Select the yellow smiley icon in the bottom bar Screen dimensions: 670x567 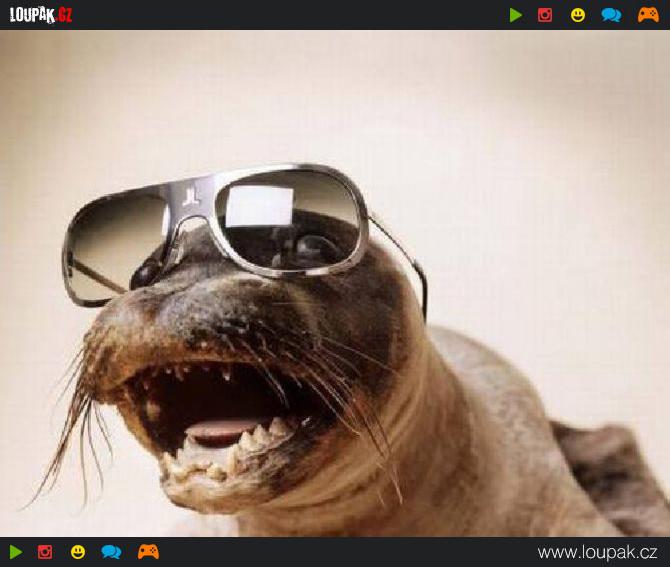78,552
